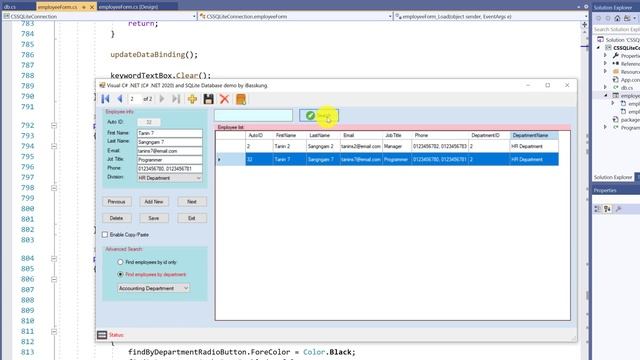Select Find employees by id only
The image size is (640, 360).
120,262
